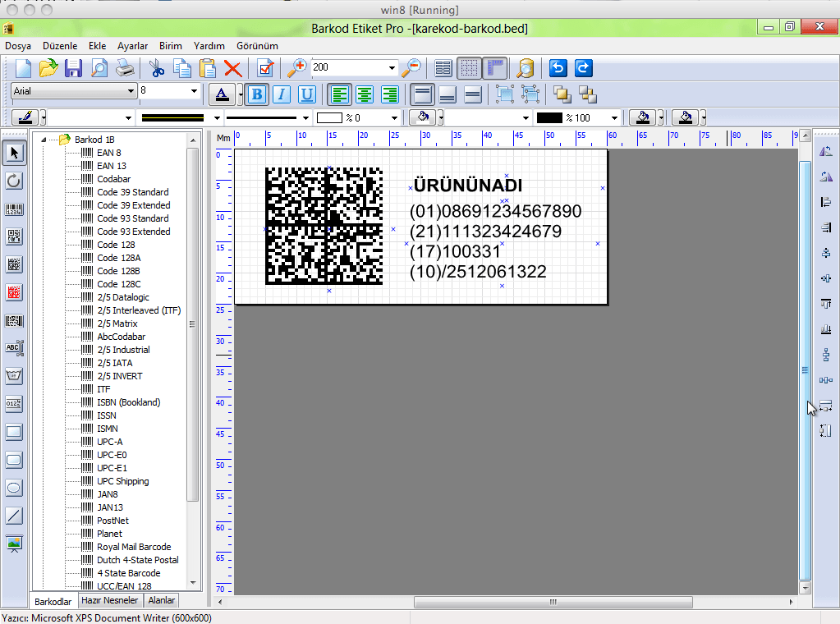Select UPC-A barcode type

(x=110, y=442)
